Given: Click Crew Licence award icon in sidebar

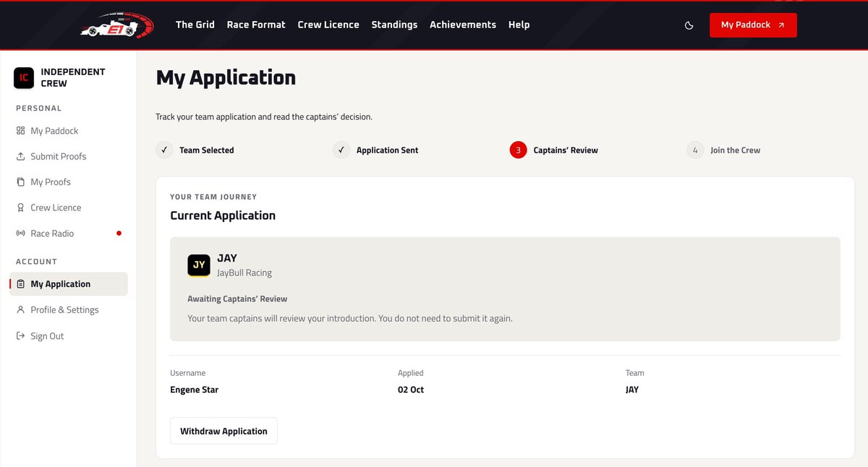Looking at the screenshot, I should 20,208.
